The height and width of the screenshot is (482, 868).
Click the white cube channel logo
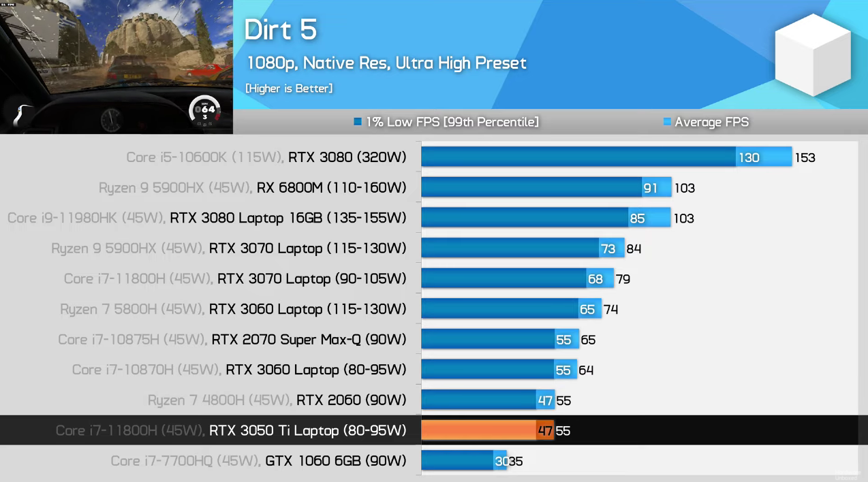(812, 54)
